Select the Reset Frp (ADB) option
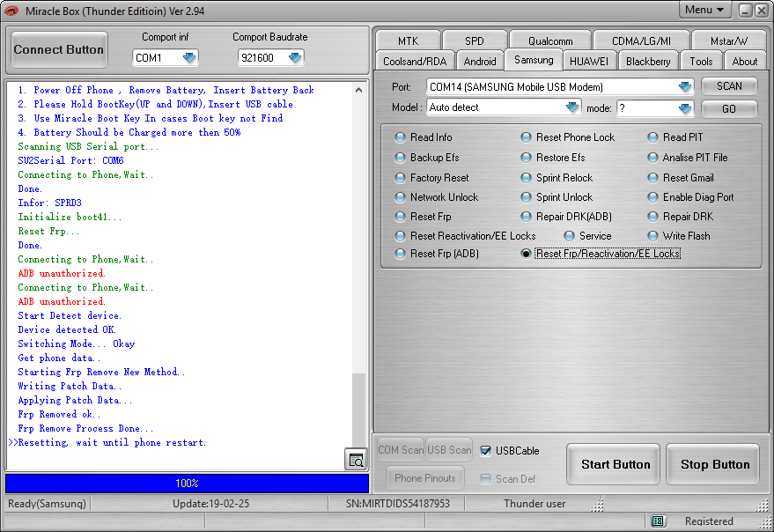 pyautogui.click(x=400, y=254)
